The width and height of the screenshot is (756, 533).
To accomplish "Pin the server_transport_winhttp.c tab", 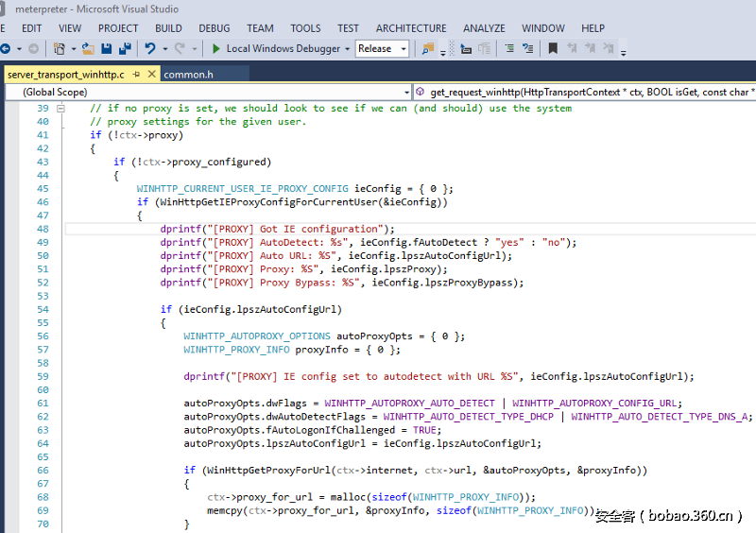I will (136, 74).
